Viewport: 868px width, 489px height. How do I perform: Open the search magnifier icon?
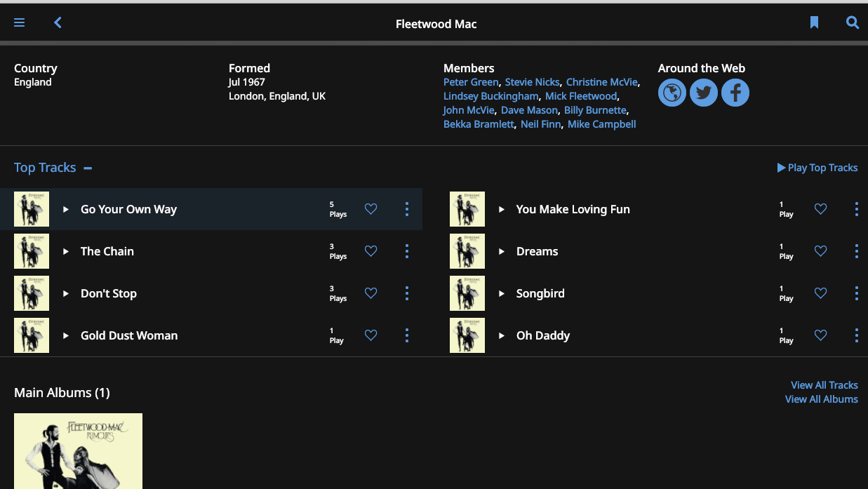pos(853,23)
